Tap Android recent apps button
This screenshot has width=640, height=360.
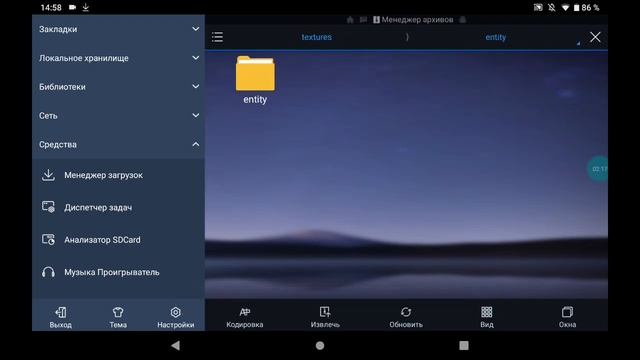click(464, 345)
